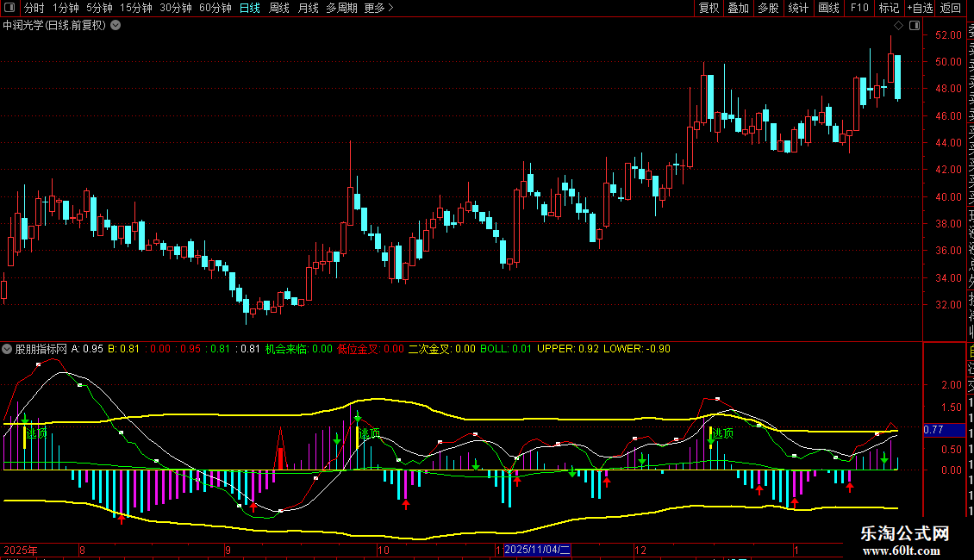Click the 股朋指标网 indicator name
Image resolution: width=974 pixels, height=560 pixels.
point(41,349)
